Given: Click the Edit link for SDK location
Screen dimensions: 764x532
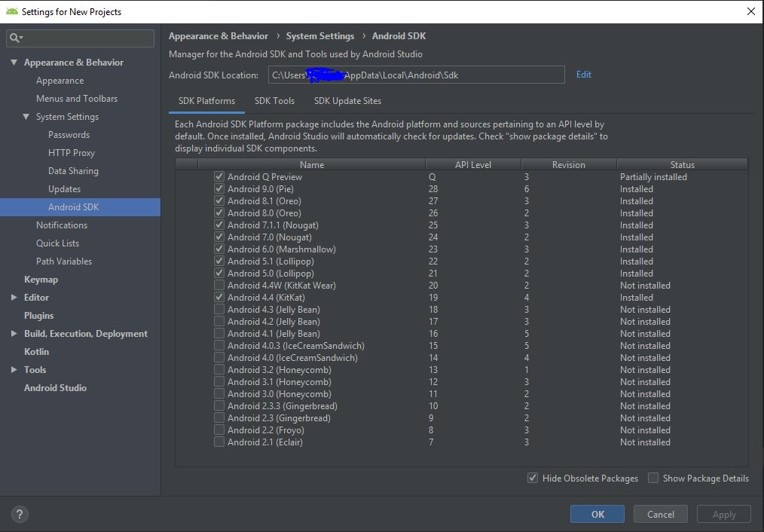Looking at the screenshot, I should 583,75.
